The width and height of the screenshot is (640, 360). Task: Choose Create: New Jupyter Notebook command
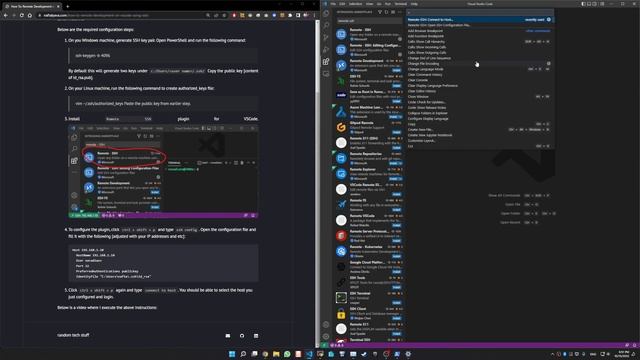click(480, 135)
